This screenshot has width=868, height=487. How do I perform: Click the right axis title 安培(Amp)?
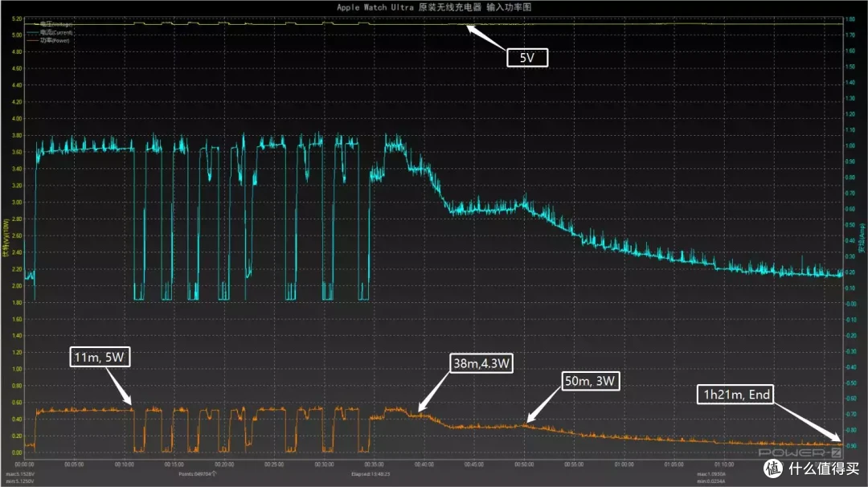862,238
